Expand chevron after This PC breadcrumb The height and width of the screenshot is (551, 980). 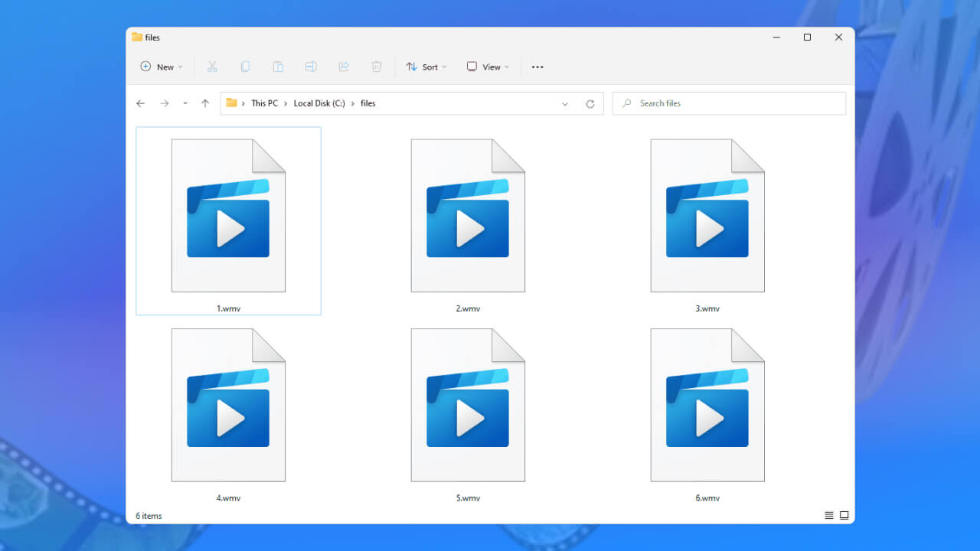click(286, 103)
